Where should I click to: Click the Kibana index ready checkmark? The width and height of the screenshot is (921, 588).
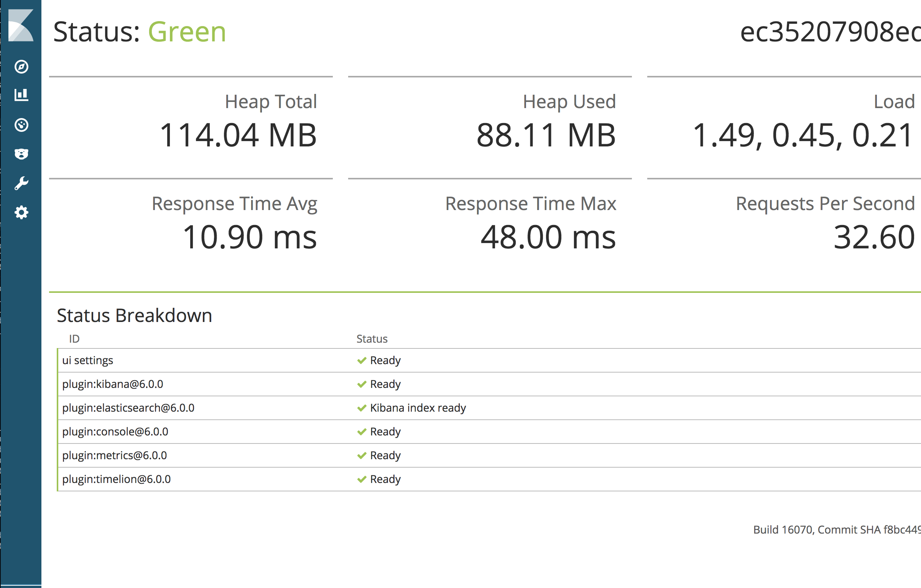pyautogui.click(x=362, y=408)
